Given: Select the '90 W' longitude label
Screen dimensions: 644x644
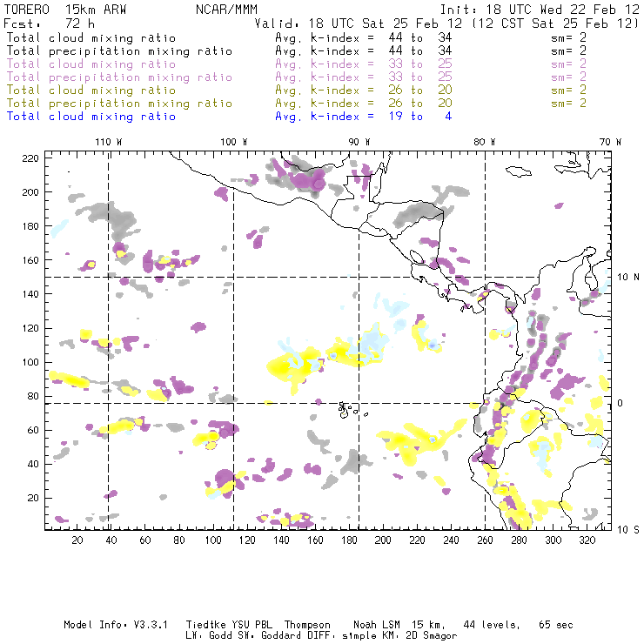Looking at the screenshot, I should pos(359,142).
